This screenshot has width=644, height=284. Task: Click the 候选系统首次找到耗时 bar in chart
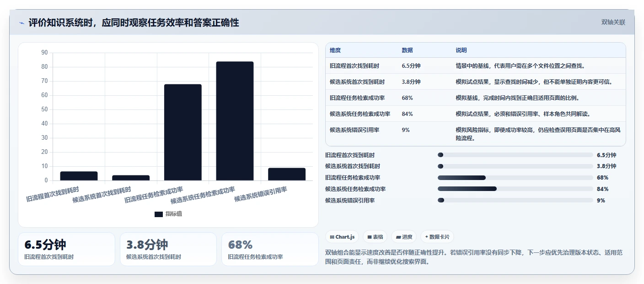(x=131, y=178)
